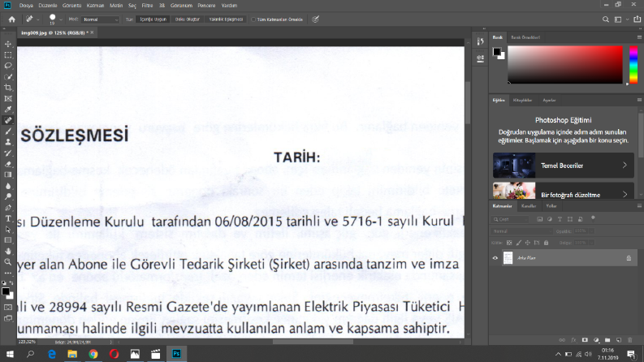Screen dimensions: 644x362
Task: Open the Katmanlar panel menu
Action: (x=639, y=205)
